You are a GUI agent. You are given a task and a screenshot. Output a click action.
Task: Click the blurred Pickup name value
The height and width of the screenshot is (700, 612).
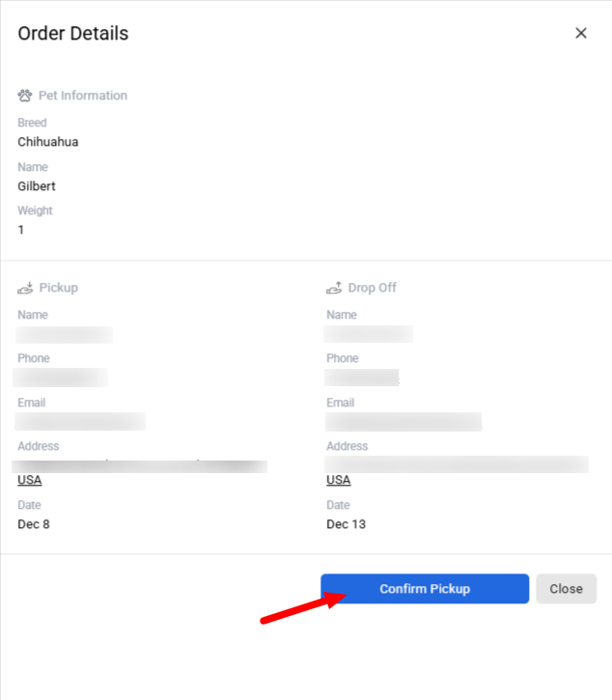click(x=65, y=335)
